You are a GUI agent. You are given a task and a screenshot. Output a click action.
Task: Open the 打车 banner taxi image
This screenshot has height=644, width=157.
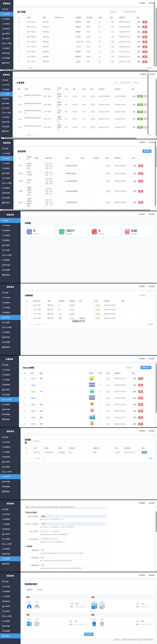[92, 391]
